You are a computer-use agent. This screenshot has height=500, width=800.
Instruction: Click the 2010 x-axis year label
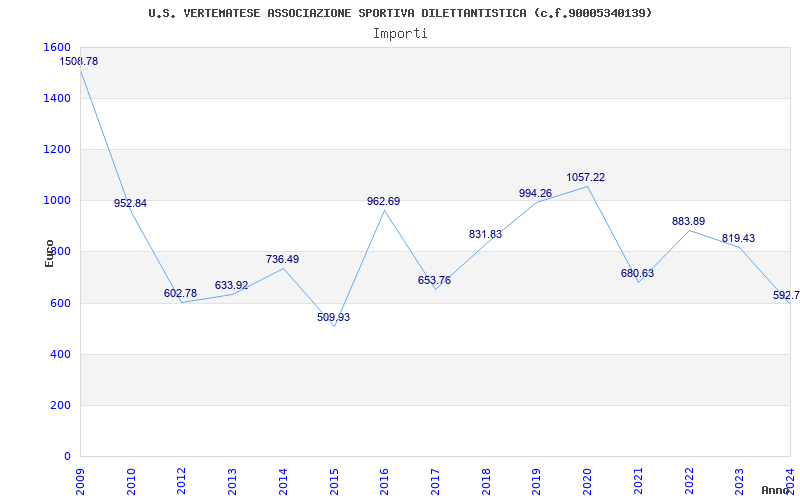tap(131, 481)
